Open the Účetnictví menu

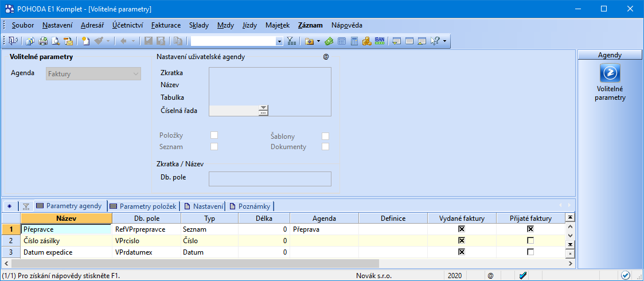pos(128,25)
